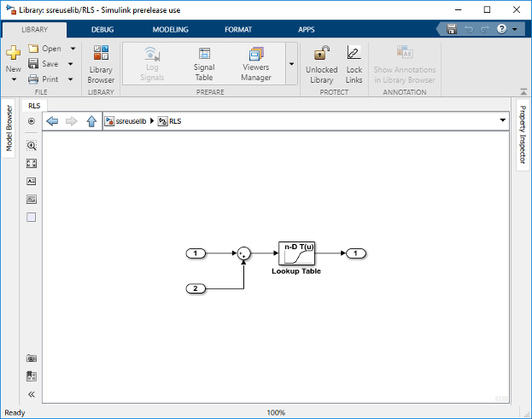
Task: Select the Zoom tool in palette
Action: (32, 146)
